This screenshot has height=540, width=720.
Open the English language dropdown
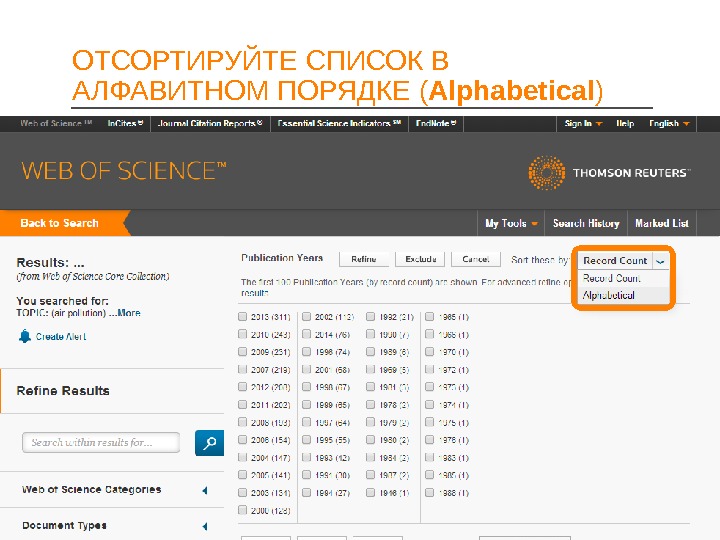669,124
